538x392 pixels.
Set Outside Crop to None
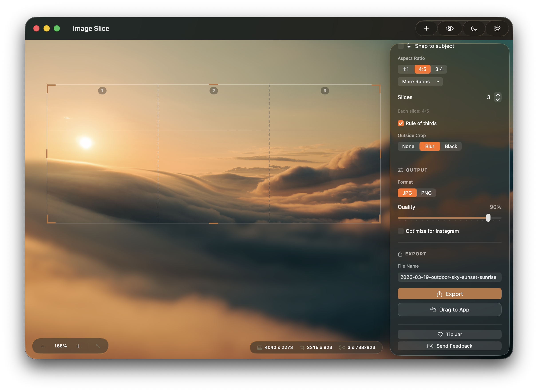[x=408, y=146]
